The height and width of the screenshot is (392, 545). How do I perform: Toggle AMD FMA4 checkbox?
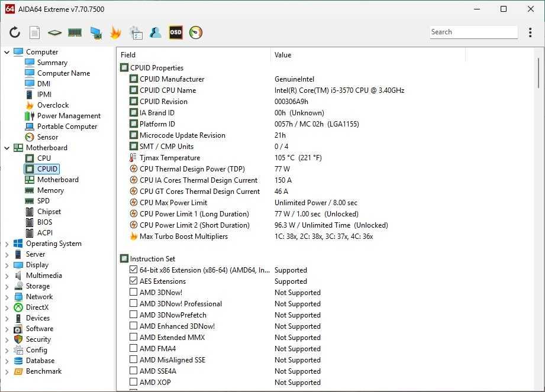tap(133, 348)
